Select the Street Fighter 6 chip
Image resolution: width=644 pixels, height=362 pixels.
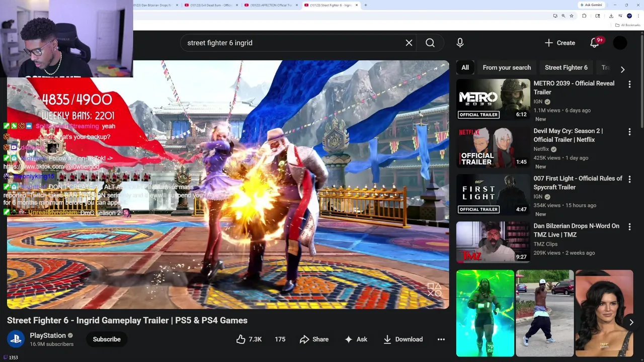566,67
